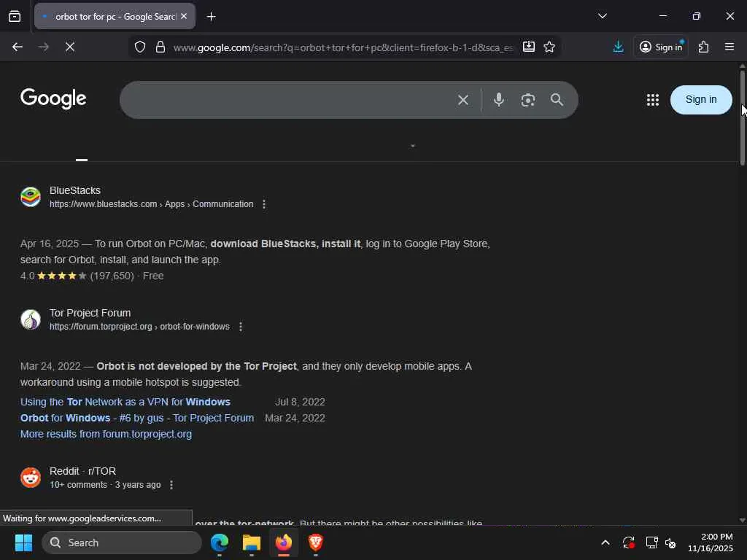This screenshot has height=560, width=747.
Task: Open the Extensions puzzle icon
Action: click(704, 47)
